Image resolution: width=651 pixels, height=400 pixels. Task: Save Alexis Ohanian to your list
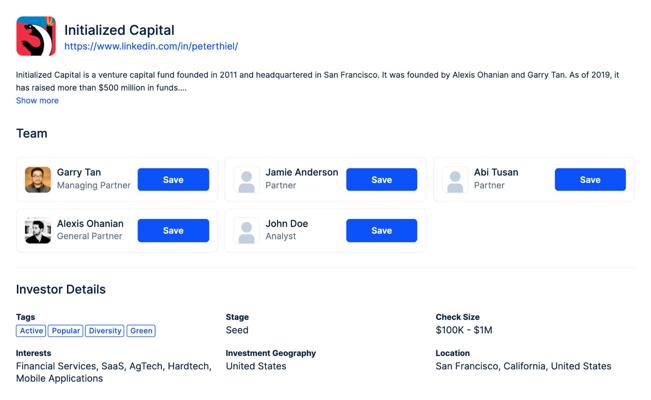(x=174, y=231)
